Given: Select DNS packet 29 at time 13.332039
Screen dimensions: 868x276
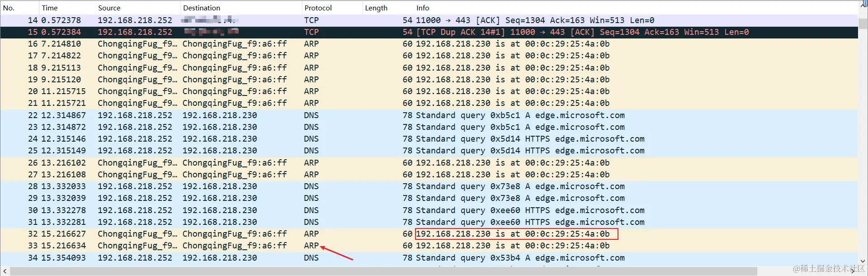Looking at the screenshot, I should (429, 198).
